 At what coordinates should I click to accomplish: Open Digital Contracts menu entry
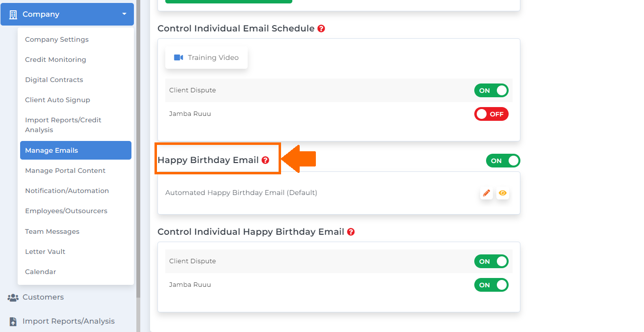(54, 80)
